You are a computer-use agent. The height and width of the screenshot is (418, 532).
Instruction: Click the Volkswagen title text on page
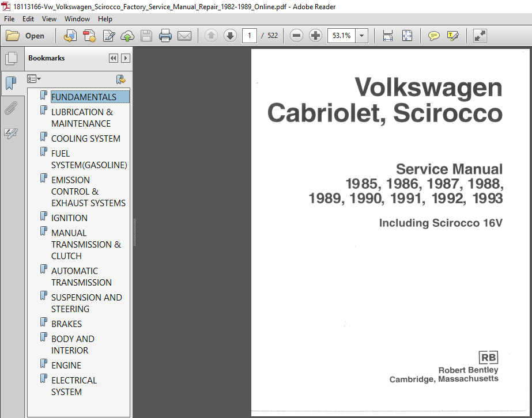[428, 88]
